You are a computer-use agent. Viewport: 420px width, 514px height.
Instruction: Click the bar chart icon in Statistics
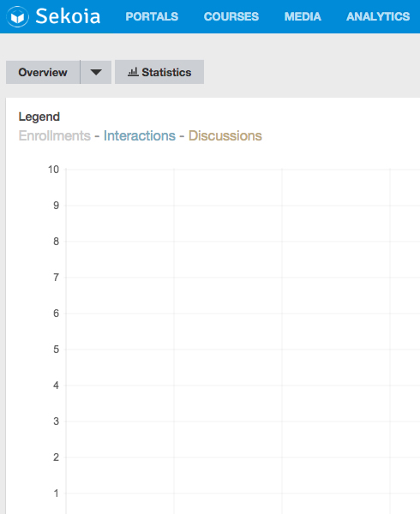tap(133, 72)
